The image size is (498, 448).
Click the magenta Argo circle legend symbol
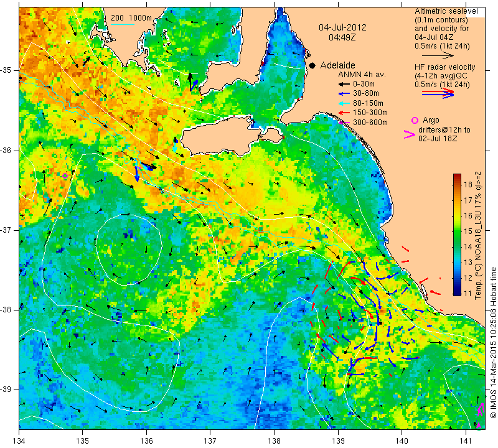pyautogui.click(x=415, y=120)
